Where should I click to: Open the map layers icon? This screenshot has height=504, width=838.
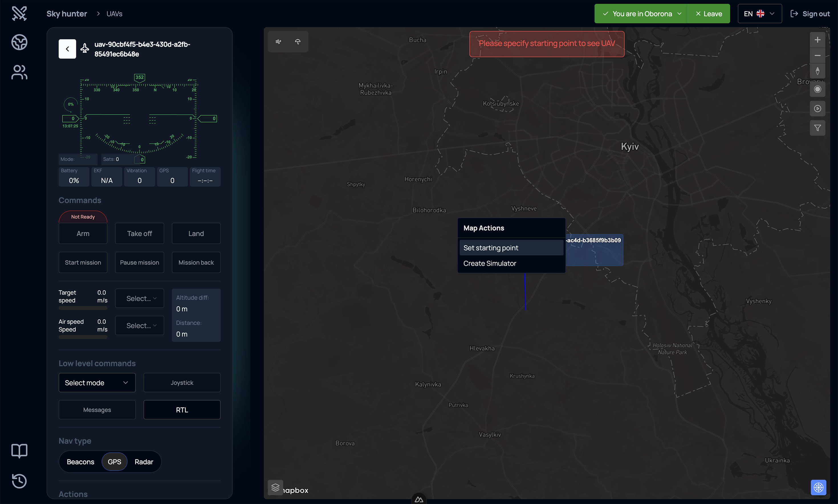[275, 487]
